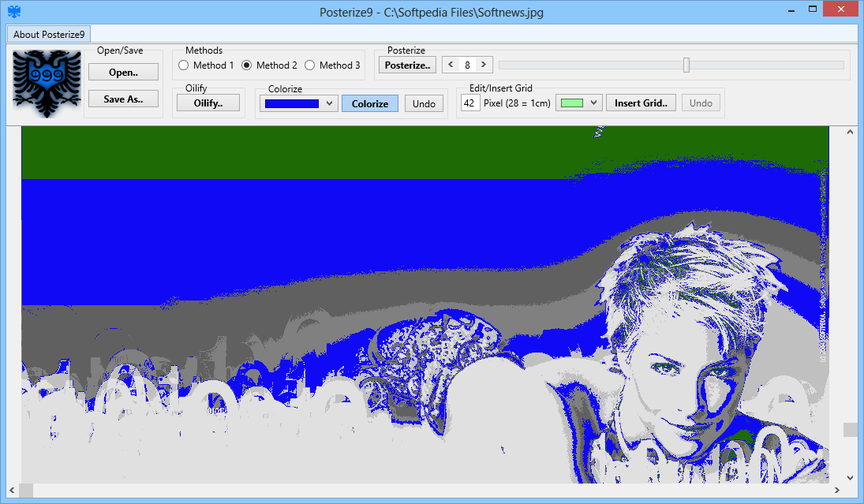Click the Save As.. button

123,99
